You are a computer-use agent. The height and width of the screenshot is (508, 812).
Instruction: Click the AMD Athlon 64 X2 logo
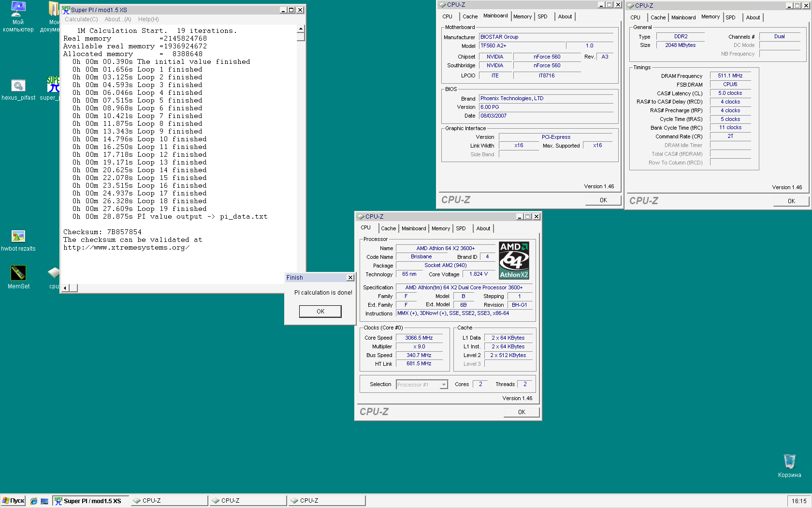click(x=514, y=260)
